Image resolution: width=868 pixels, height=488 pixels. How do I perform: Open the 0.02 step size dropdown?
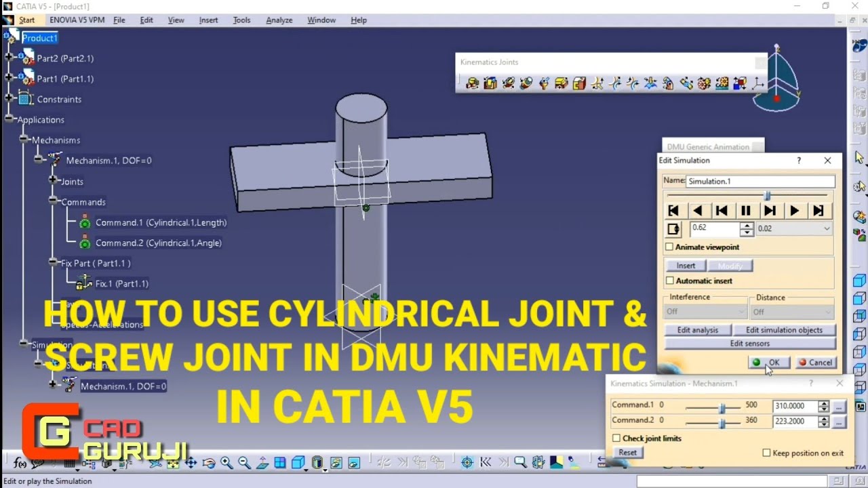point(827,228)
